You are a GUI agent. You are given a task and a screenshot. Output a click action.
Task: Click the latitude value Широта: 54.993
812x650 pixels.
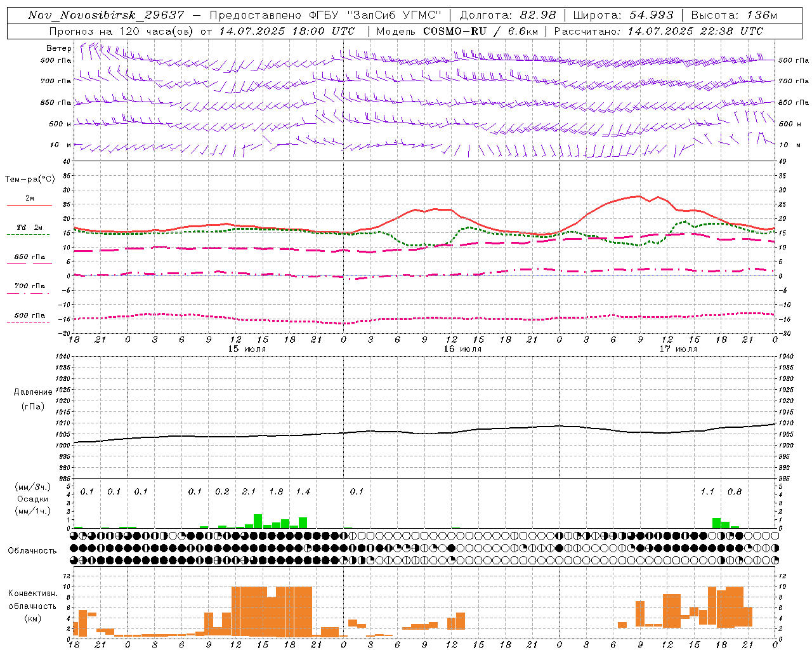623,15
